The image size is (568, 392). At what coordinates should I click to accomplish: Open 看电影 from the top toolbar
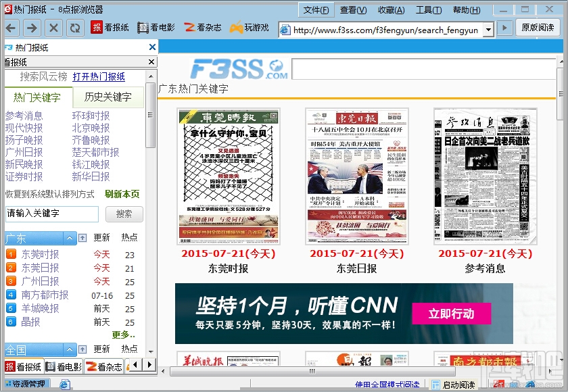point(156,28)
